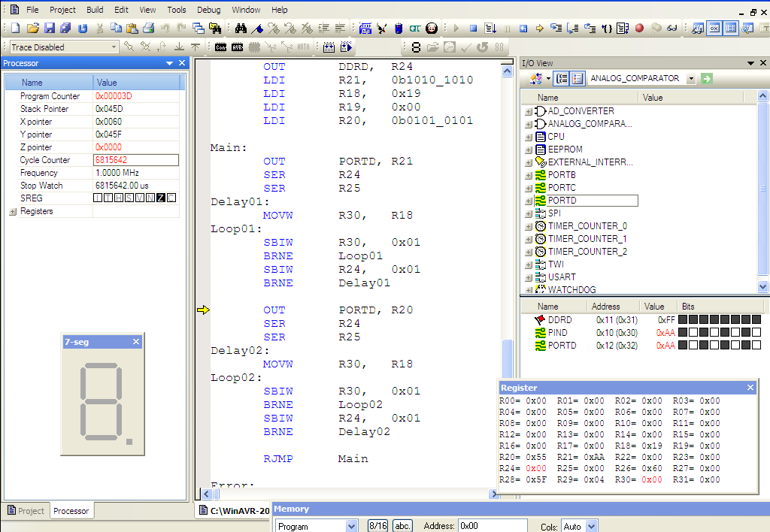Viewport: 770px width, 532px height.
Task: Close the 7-seg window
Action: point(136,342)
